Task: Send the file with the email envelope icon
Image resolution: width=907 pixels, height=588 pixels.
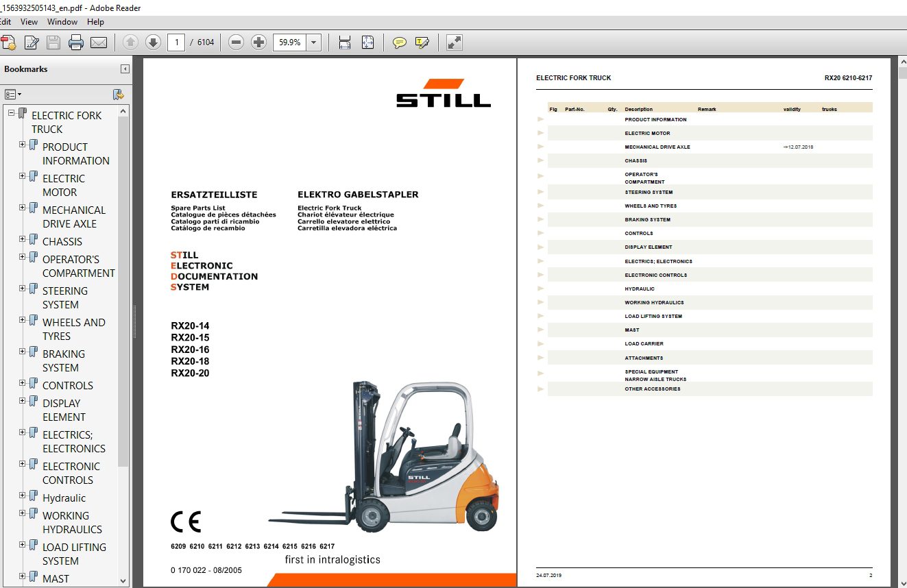Action: pyautogui.click(x=99, y=42)
